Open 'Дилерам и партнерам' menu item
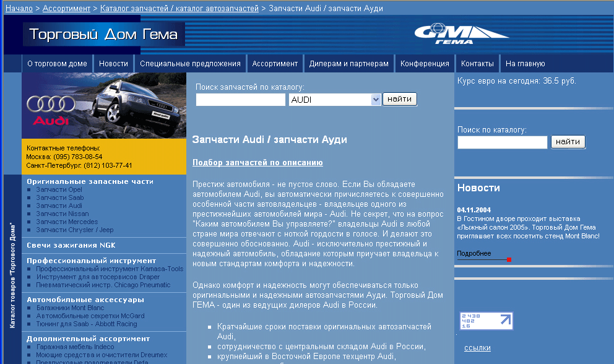 [349, 64]
